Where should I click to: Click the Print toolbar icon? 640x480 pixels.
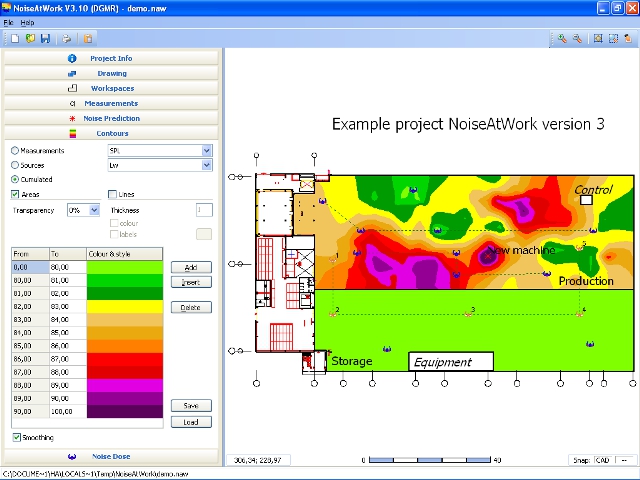67,39
